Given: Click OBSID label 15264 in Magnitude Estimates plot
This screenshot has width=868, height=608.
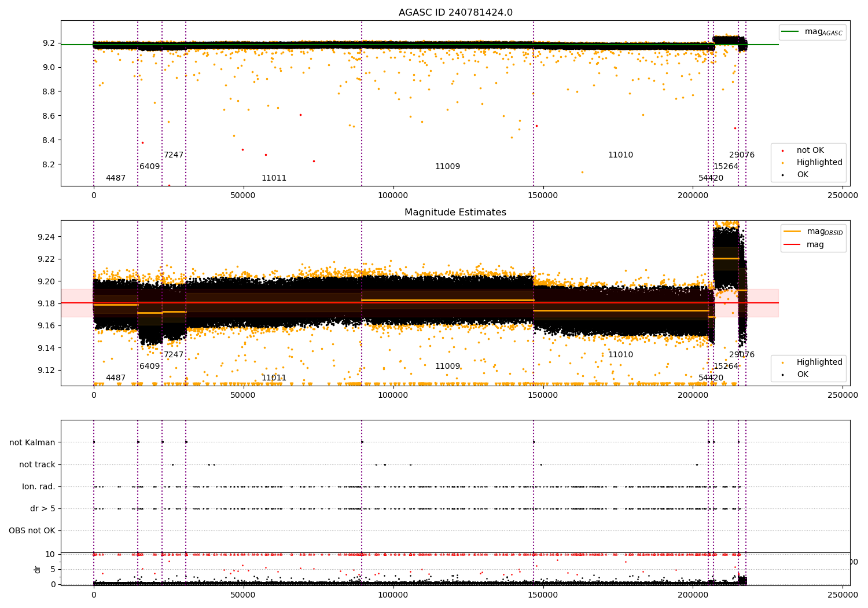Looking at the screenshot, I should (x=726, y=367).
